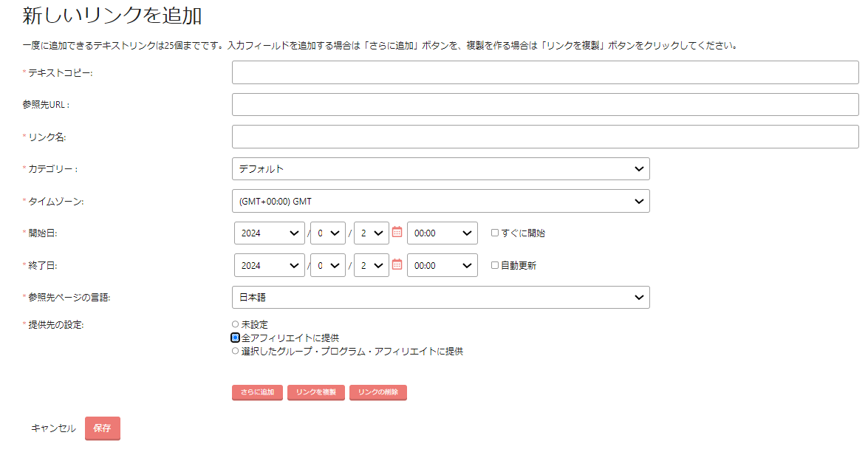Screen dimensions: 868x455
Task: Expand the start date year dropdown
Action: point(269,233)
